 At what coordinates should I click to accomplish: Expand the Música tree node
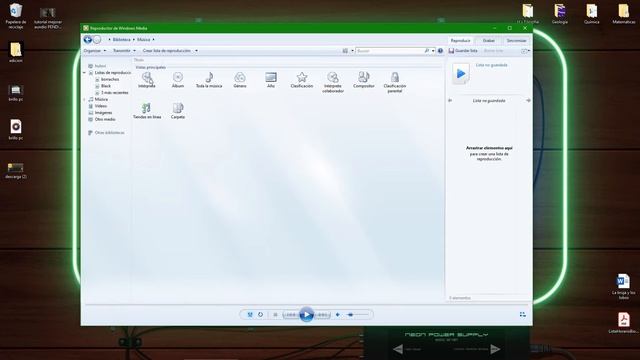pos(84,100)
